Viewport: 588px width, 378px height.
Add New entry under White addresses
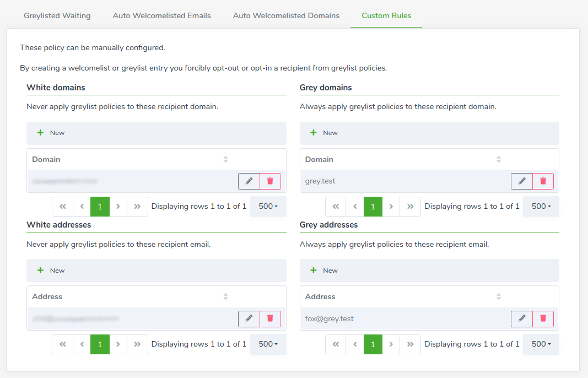click(x=51, y=271)
